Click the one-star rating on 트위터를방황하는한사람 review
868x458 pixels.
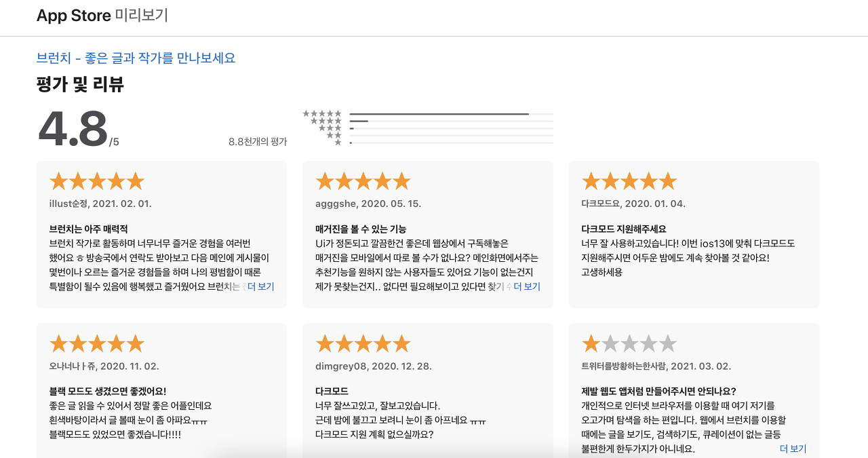[x=629, y=343]
